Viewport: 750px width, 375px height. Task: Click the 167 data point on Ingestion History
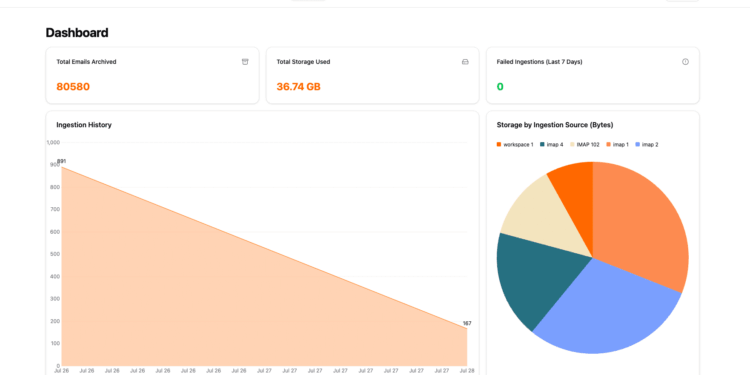[467, 328]
